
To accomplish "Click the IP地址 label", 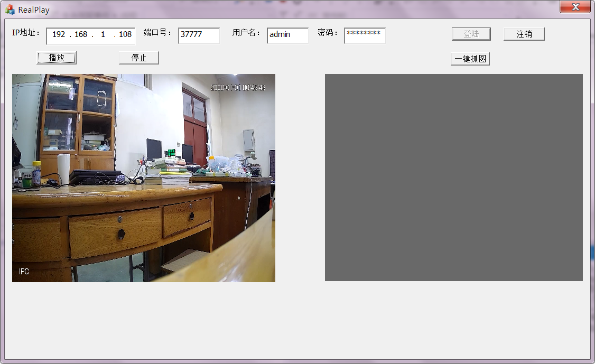I will pyautogui.click(x=25, y=32).
